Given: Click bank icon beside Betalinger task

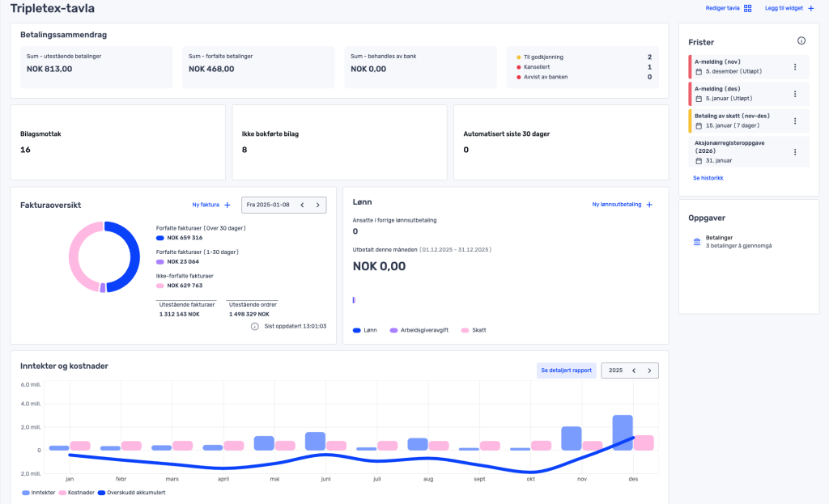Looking at the screenshot, I should click(697, 242).
